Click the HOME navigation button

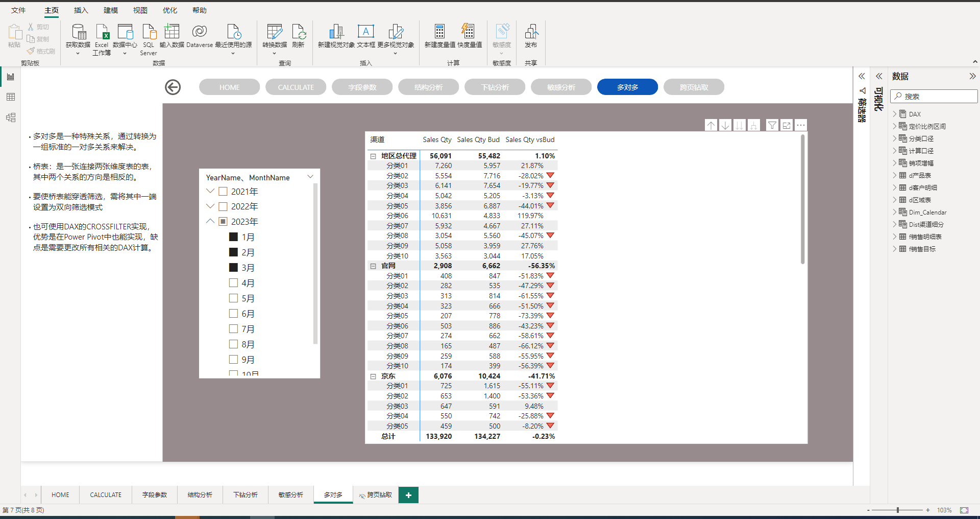pyautogui.click(x=230, y=87)
